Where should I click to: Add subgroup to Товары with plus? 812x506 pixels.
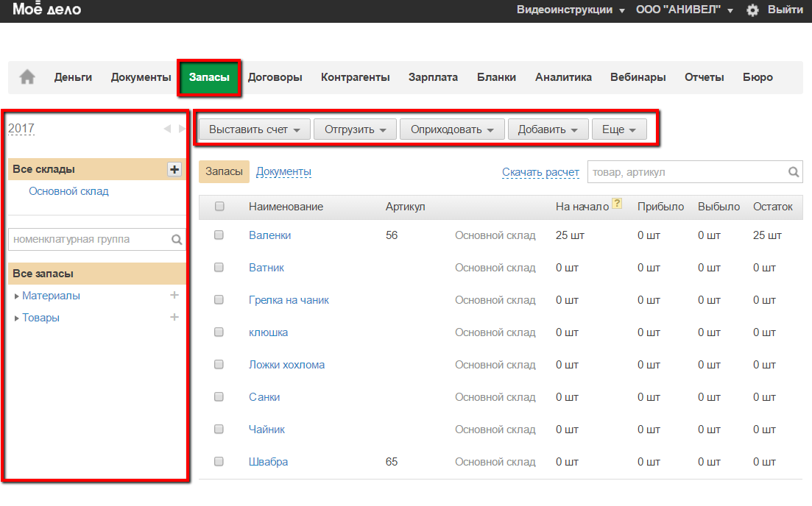tap(174, 318)
